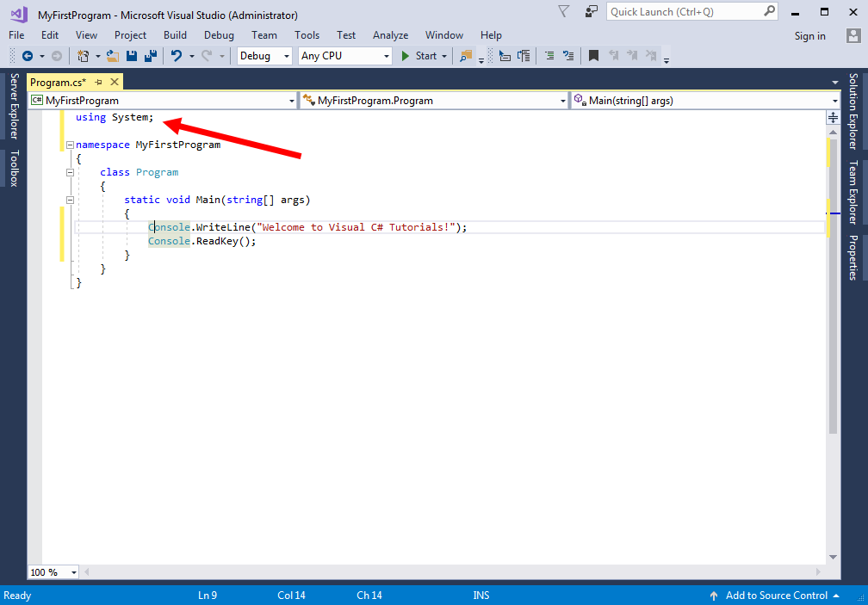Viewport: 868px width, 605px height.
Task: Click the green Start play icon
Action: point(406,56)
